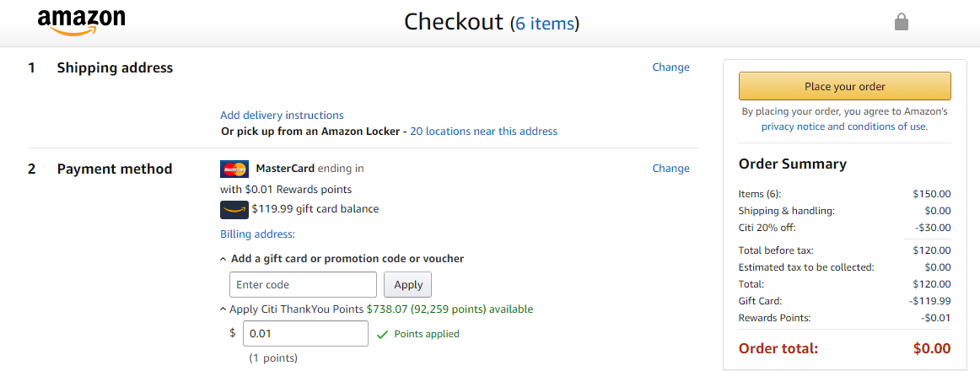This screenshot has height=371, width=980.
Task: Open the 6 items link in header
Action: (x=545, y=24)
